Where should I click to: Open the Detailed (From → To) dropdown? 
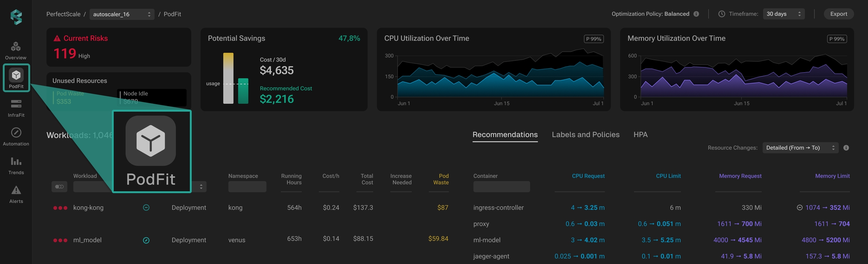click(801, 148)
